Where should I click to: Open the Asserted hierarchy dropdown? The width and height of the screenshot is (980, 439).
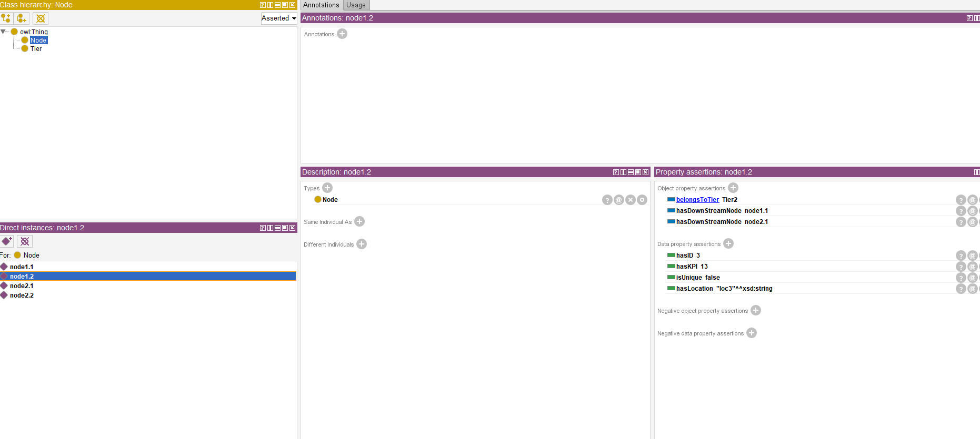click(279, 18)
